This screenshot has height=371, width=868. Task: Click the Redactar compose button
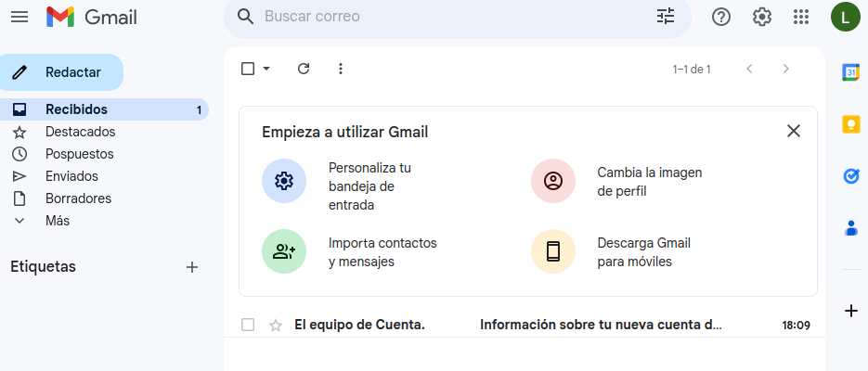(62, 72)
